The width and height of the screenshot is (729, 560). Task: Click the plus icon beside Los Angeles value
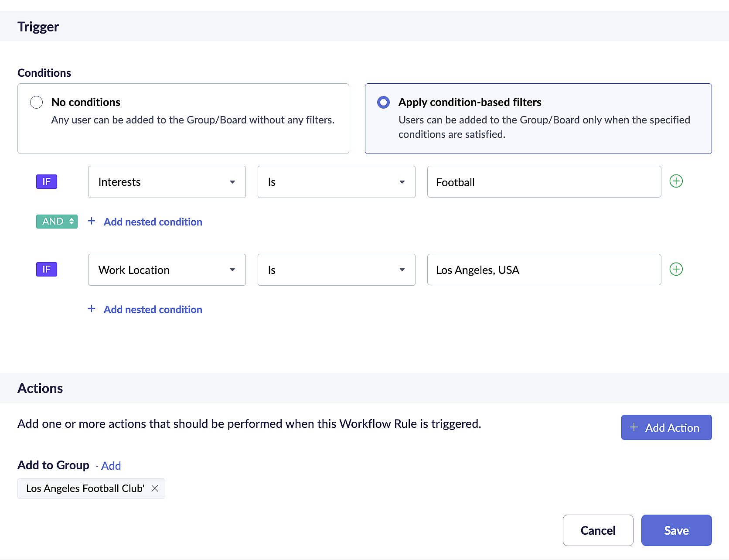click(676, 270)
